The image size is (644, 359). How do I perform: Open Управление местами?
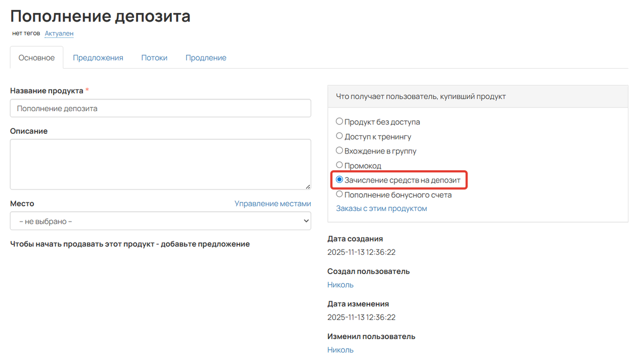(273, 203)
